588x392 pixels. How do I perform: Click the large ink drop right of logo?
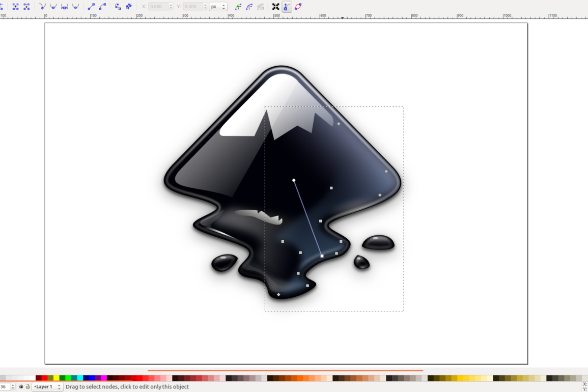[x=378, y=242]
